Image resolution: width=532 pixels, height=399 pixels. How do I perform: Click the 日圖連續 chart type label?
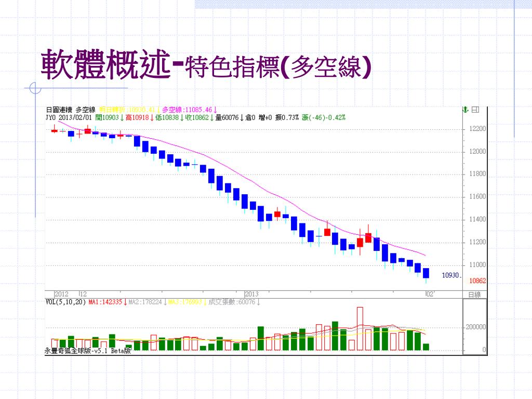pyautogui.click(x=59, y=110)
